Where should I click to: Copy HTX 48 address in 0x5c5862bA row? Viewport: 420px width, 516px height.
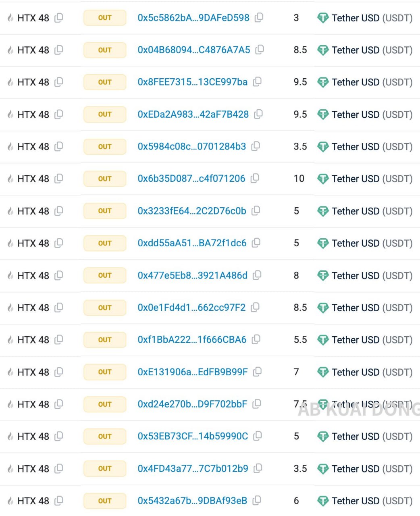(x=59, y=17)
